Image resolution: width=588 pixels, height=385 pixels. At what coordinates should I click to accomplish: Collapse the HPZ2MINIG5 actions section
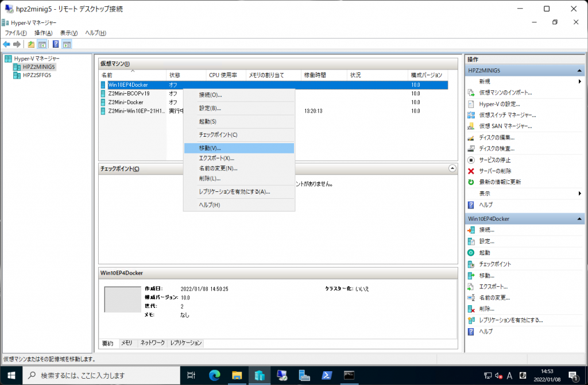tap(579, 71)
